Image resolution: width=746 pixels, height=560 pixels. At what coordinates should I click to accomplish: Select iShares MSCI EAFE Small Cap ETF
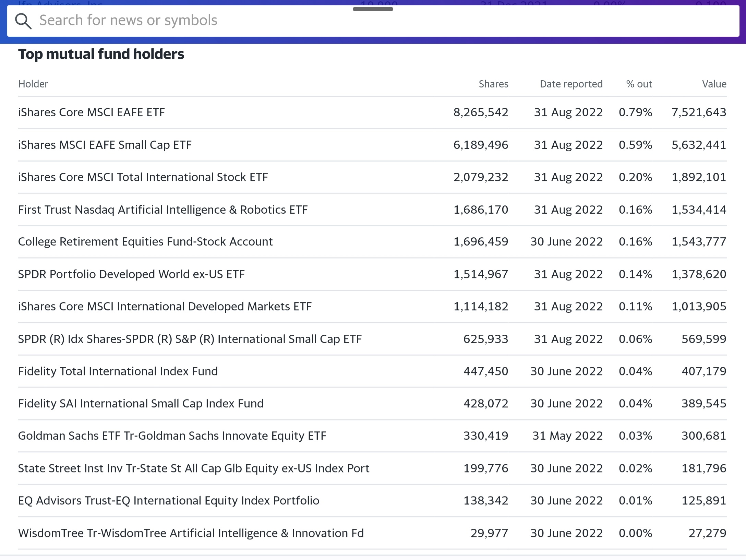[x=105, y=145]
